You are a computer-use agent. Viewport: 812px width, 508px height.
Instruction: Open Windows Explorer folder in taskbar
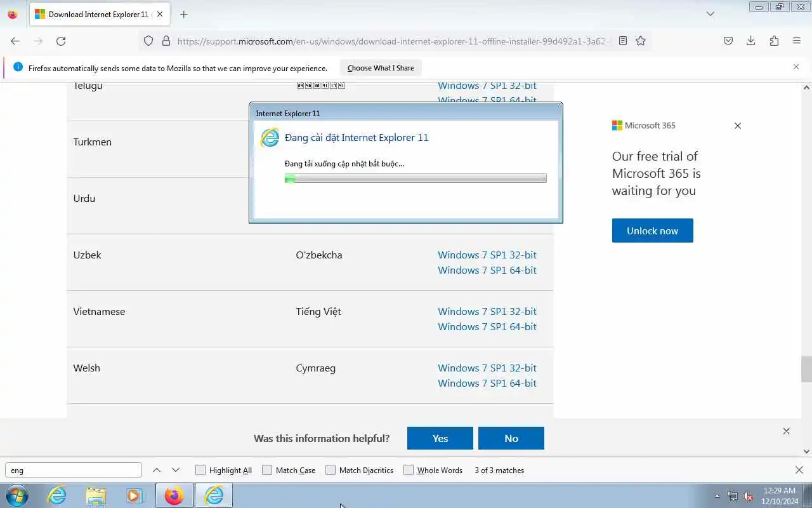tap(96, 495)
